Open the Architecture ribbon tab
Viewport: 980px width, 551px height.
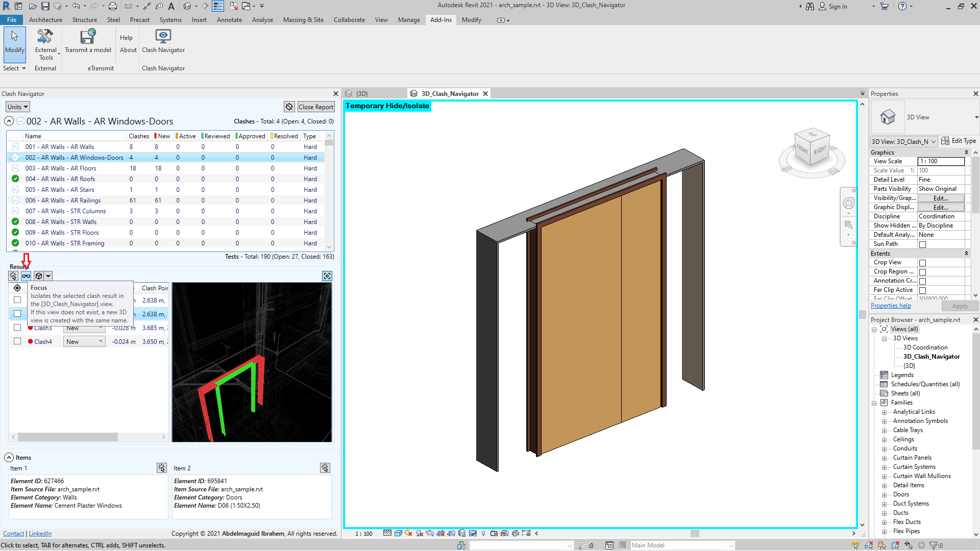[45, 20]
